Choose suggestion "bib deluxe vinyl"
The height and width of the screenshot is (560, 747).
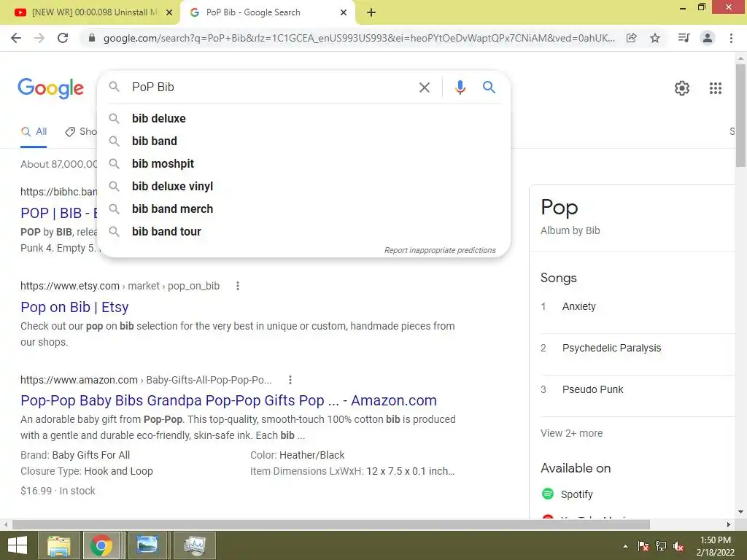(303, 186)
